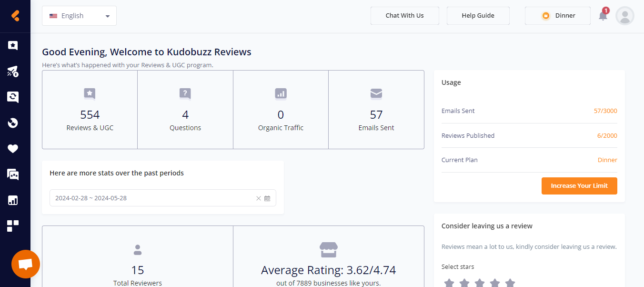The image size is (644, 287).
Task: Select the first review star
Action: (x=449, y=283)
